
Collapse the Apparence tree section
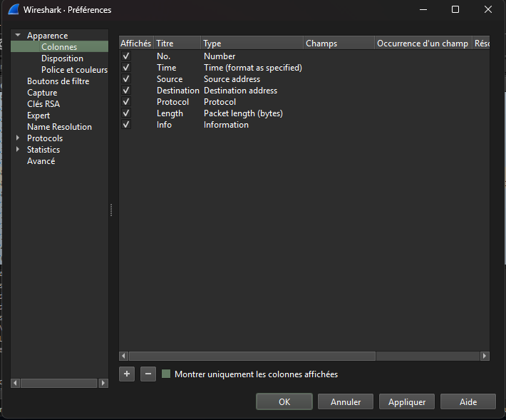tap(18, 36)
